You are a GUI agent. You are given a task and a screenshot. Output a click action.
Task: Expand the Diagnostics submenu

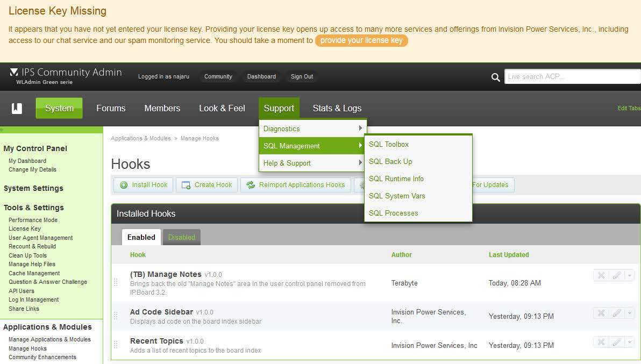click(312, 129)
